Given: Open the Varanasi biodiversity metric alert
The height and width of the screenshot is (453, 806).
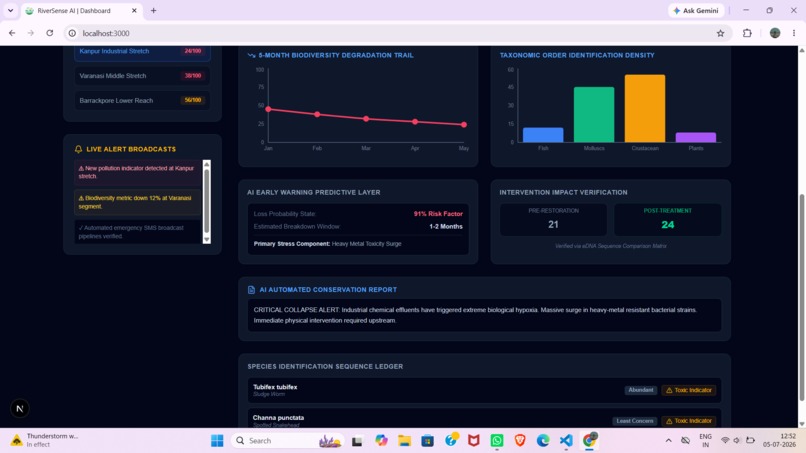Looking at the screenshot, I should (138, 202).
